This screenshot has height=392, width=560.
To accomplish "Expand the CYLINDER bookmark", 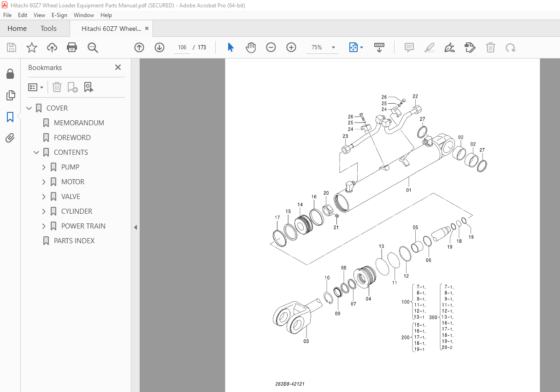I will pyautogui.click(x=44, y=211).
